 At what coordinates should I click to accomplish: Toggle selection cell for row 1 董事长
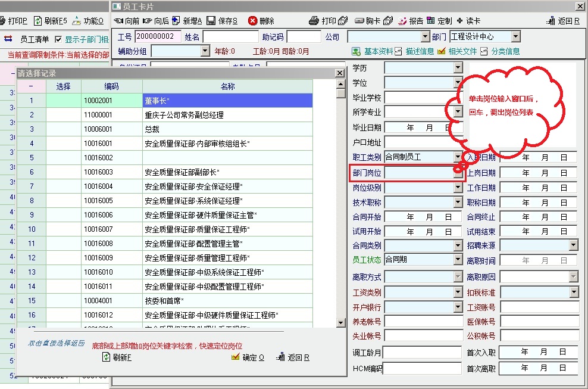[64, 101]
